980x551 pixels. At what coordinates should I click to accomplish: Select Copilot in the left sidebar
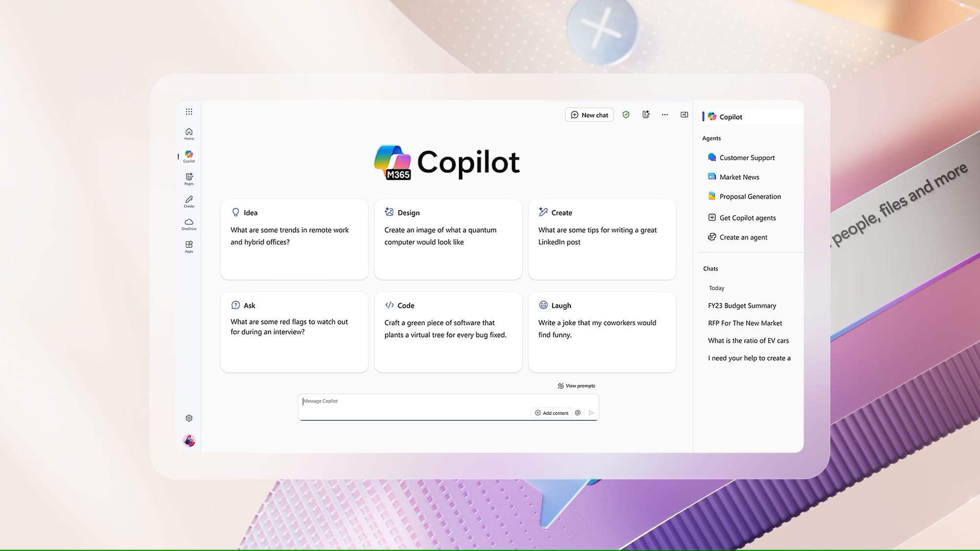pyautogui.click(x=189, y=156)
